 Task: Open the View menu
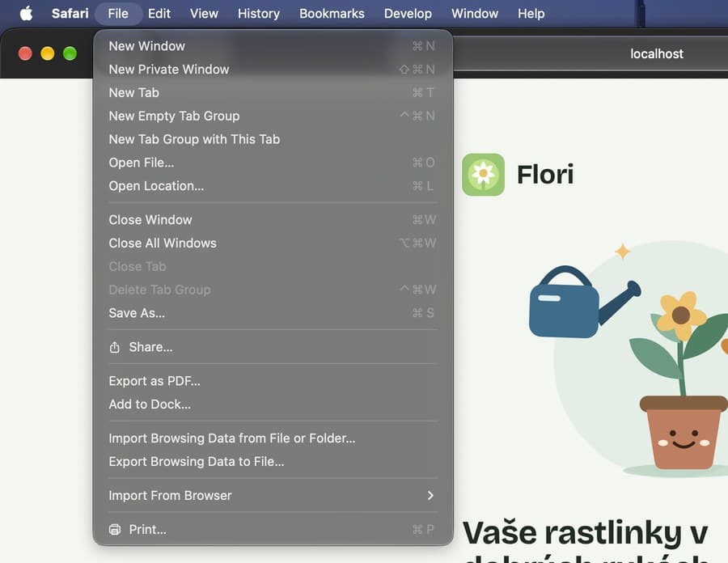(204, 14)
